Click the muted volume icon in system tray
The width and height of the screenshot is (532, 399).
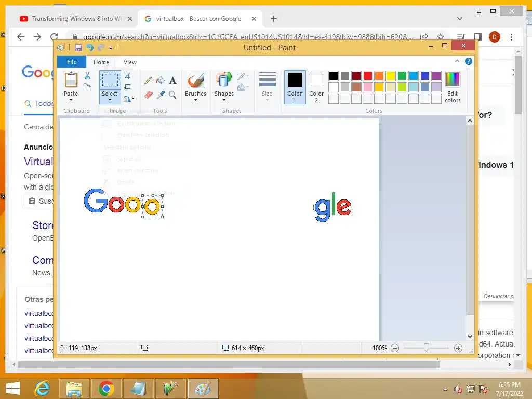click(458, 389)
